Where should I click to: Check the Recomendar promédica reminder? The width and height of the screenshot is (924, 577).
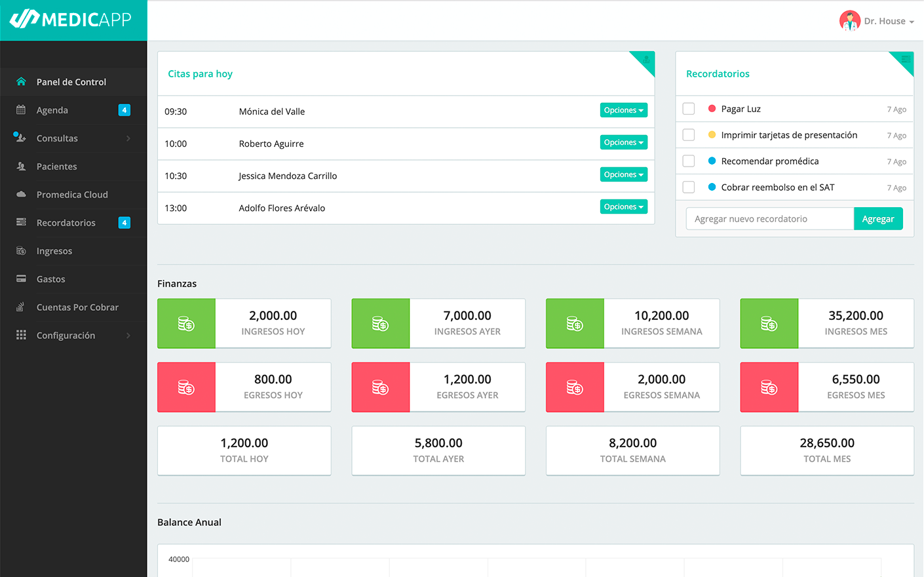pyautogui.click(x=689, y=161)
